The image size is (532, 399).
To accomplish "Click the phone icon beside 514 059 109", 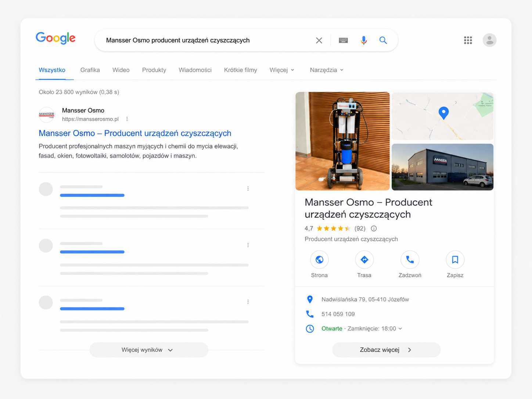I will coord(310,314).
